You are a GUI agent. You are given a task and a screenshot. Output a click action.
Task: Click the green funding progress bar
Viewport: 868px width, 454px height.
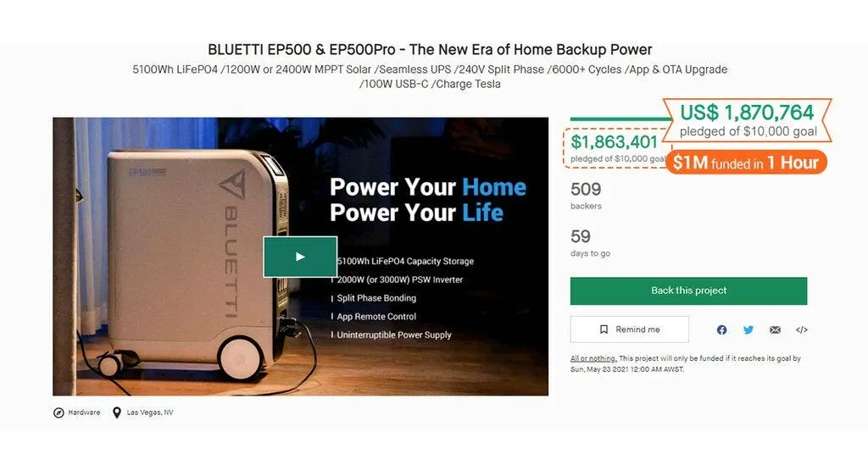click(617, 119)
